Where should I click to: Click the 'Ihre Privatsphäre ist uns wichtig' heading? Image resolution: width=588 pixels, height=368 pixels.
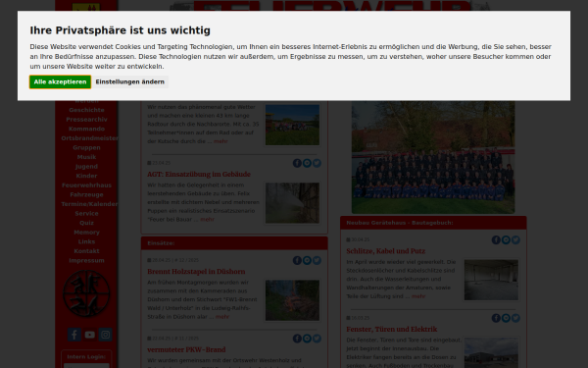coord(120,30)
